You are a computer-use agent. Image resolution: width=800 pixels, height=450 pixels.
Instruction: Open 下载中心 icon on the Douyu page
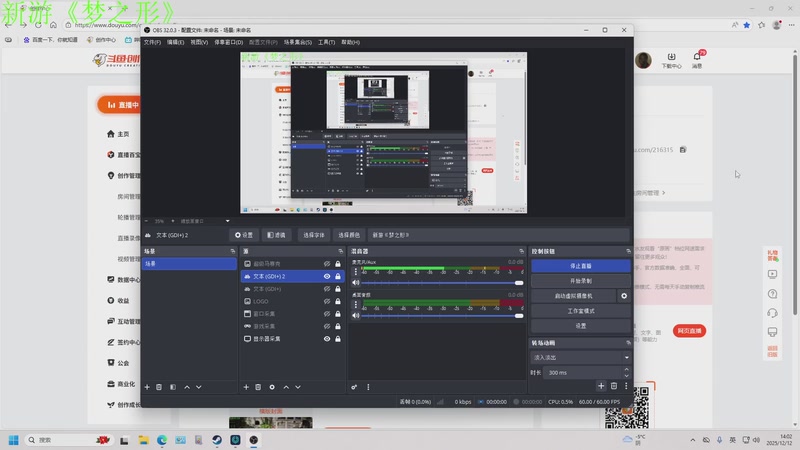[x=671, y=60]
